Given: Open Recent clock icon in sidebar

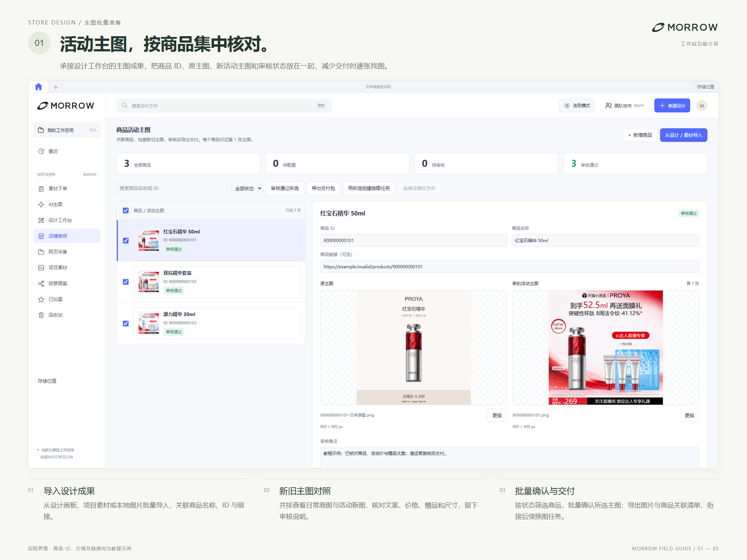Looking at the screenshot, I should 41,151.
